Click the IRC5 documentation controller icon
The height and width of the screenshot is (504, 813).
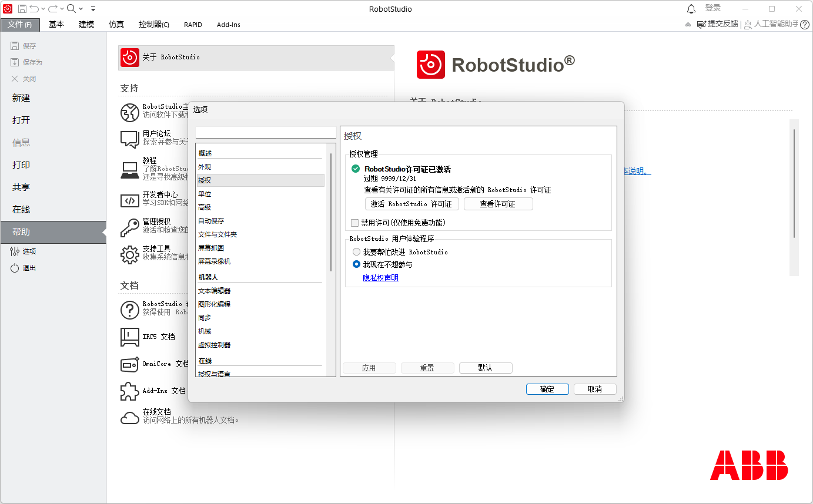click(130, 337)
